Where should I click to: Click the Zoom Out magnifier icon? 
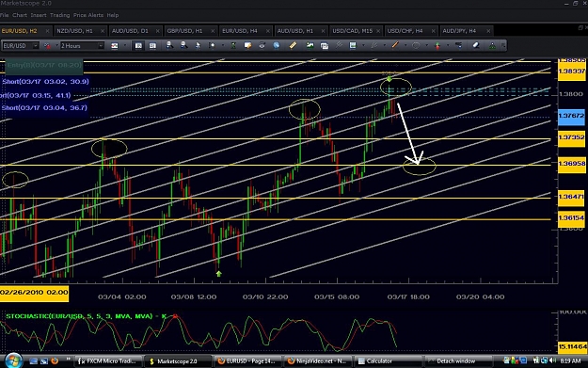pyautogui.click(x=183, y=45)
